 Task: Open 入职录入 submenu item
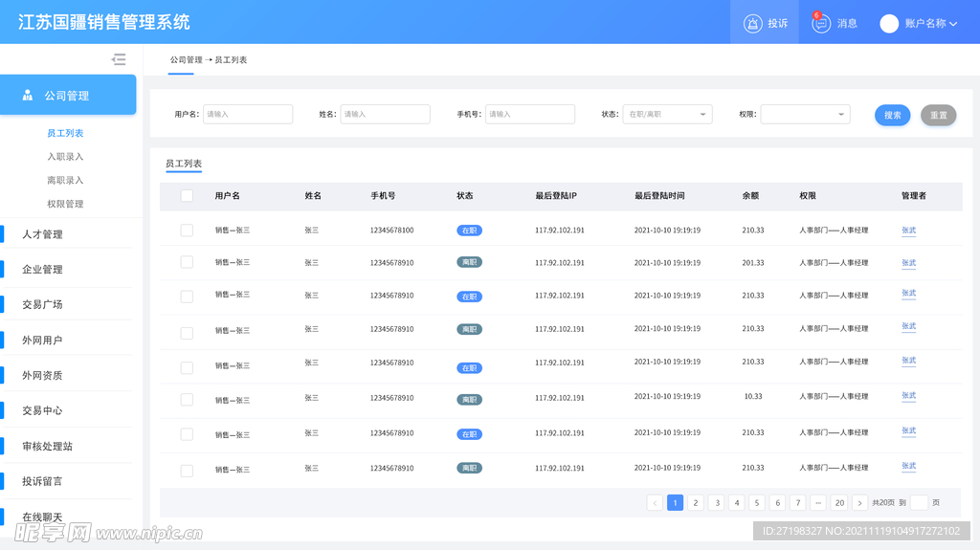65,157
